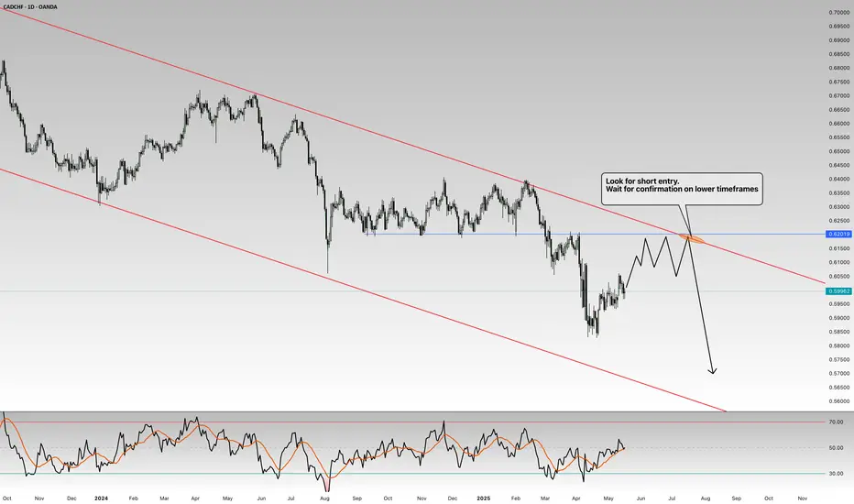This screenshot has width=854, height=504.
Task: Click the 0.70000 price axis label
Action: click(838, 13)
